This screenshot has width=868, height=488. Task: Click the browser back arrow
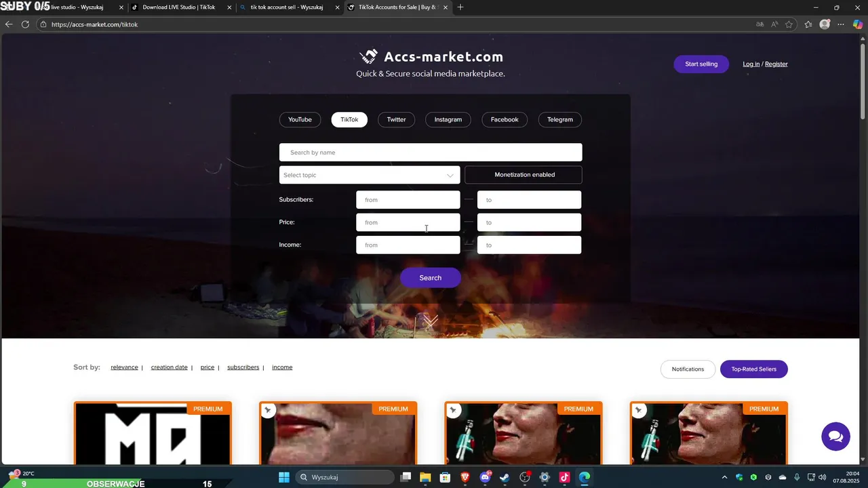pos(9,24)
